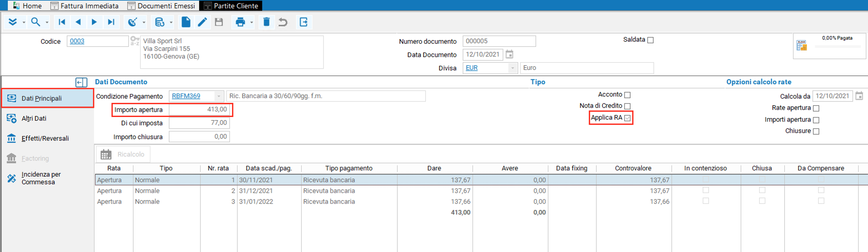Expand the Condizione Pagamento dropdown arrow
Viewport: 868px width, 252px height.
[x=219, y=96]
